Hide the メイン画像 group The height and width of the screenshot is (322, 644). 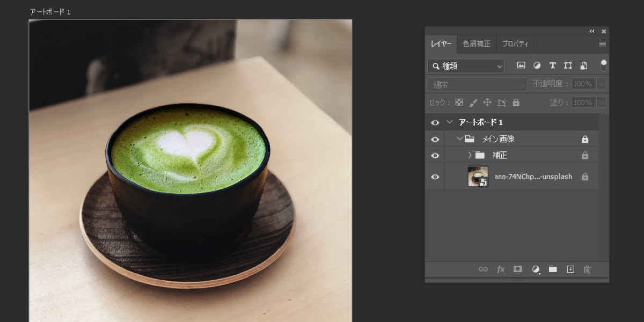pyautogui.click(x=435, y=140)
